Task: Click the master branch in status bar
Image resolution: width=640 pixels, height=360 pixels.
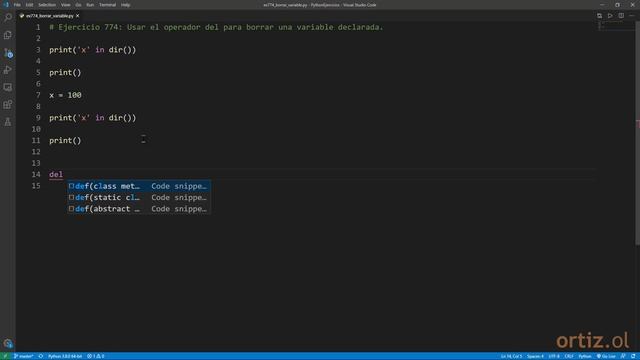Action: [24, 356]
